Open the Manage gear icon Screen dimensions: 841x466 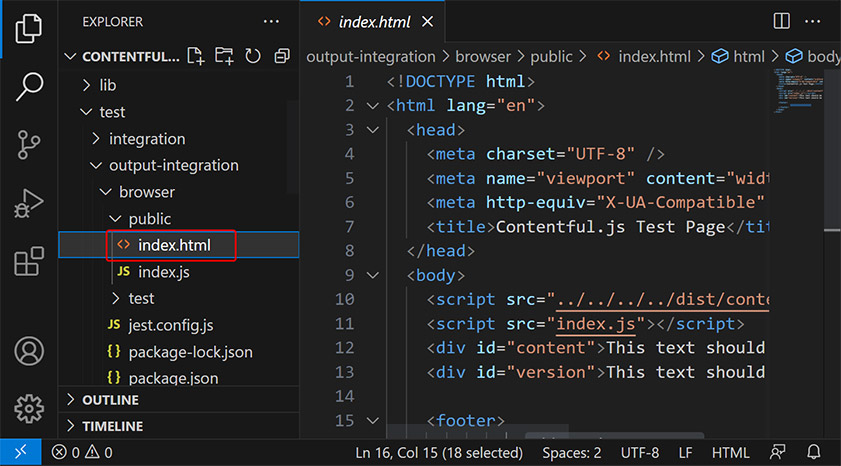point(29,409)
